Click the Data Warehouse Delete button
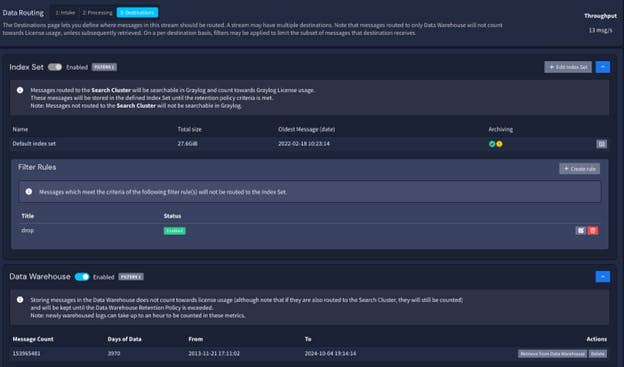 598,353
